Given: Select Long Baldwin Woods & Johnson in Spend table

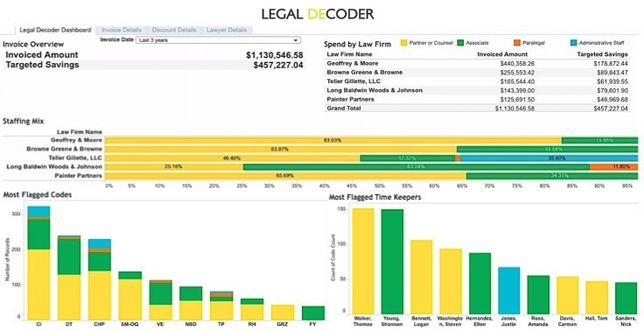Looking at the screenshot, I should pyautogui.click(x=477, y=90).
